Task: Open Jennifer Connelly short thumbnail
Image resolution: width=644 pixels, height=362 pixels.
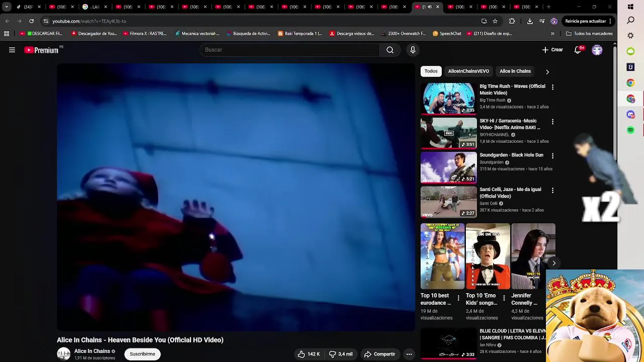Action: tap(533, 256)
